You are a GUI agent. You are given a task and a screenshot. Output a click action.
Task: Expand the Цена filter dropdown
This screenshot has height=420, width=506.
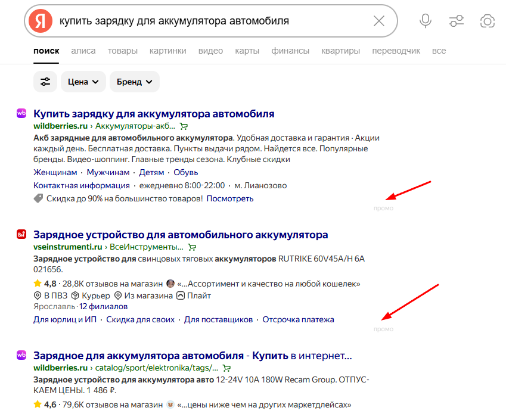83,82
